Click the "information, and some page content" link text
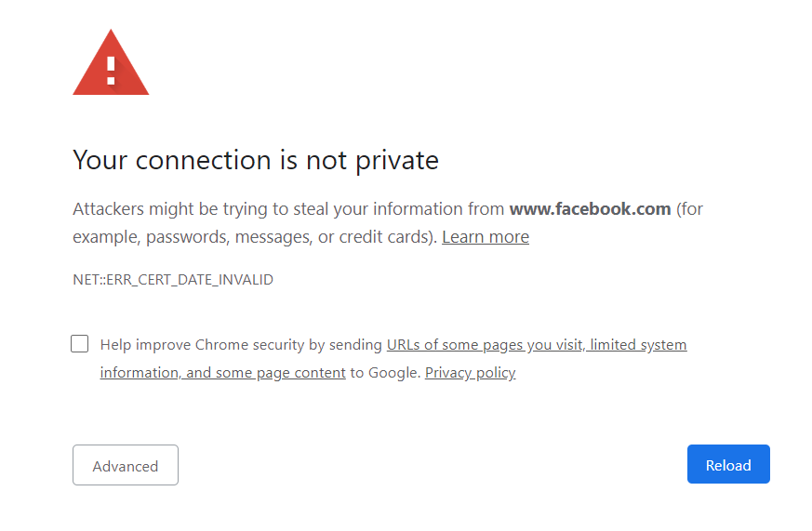812x531 pixels. [223, 373]
